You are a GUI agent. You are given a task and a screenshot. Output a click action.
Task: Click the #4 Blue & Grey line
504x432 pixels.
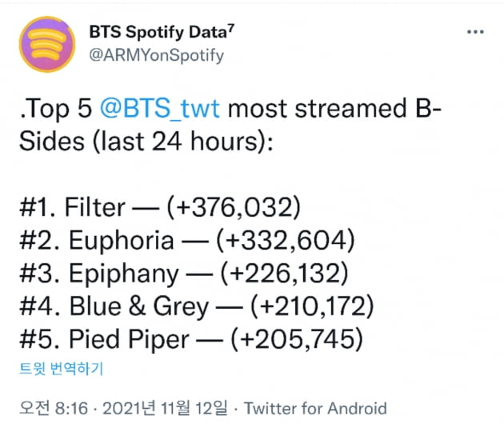197,306
